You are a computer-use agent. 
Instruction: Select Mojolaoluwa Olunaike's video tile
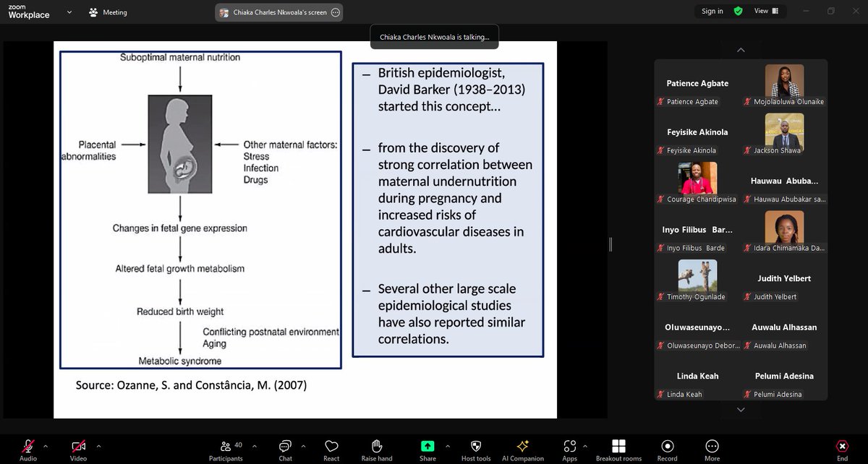[x=785, y=85]
